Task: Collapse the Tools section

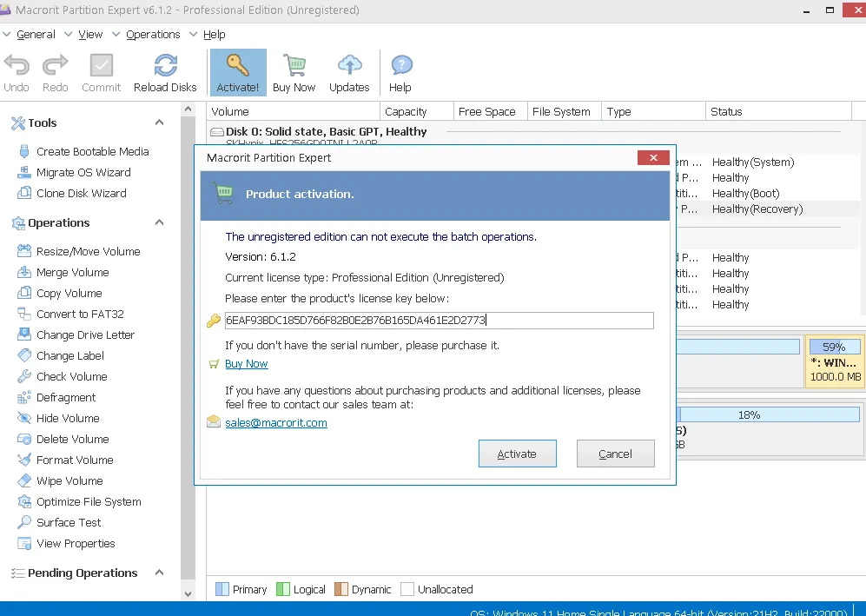Action: point(159,123)
